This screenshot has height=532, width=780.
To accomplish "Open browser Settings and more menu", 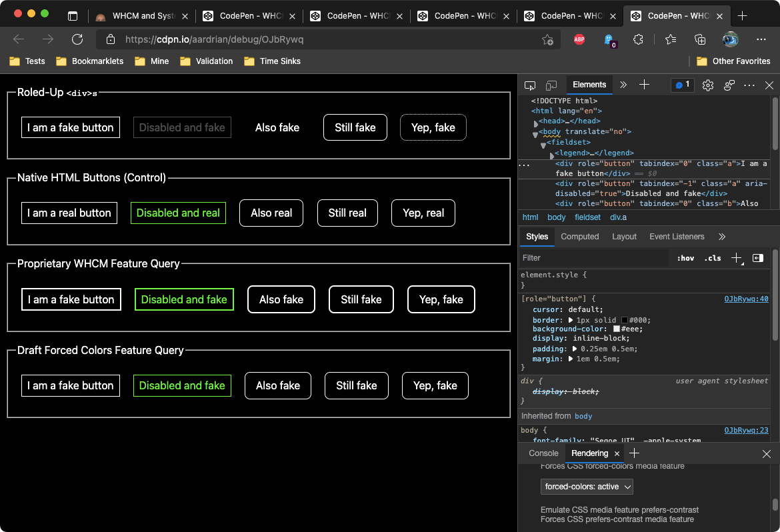I will click(761, 39).
